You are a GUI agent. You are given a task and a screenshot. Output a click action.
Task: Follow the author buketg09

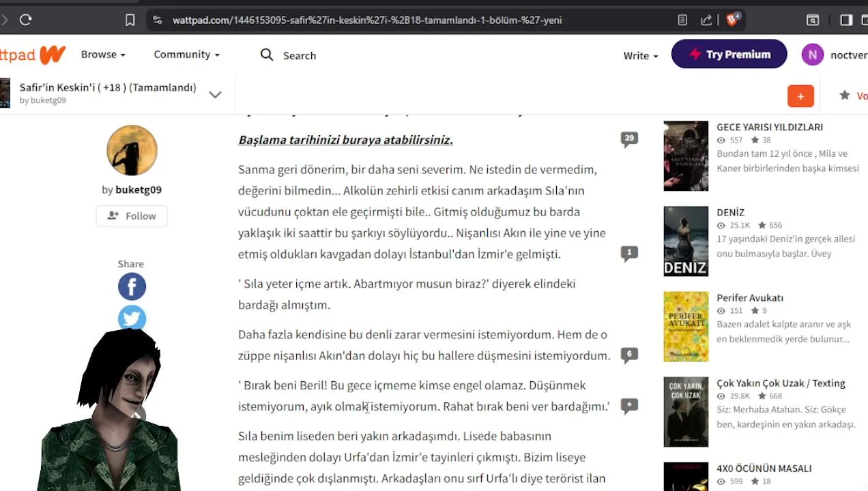coord(132,215)
